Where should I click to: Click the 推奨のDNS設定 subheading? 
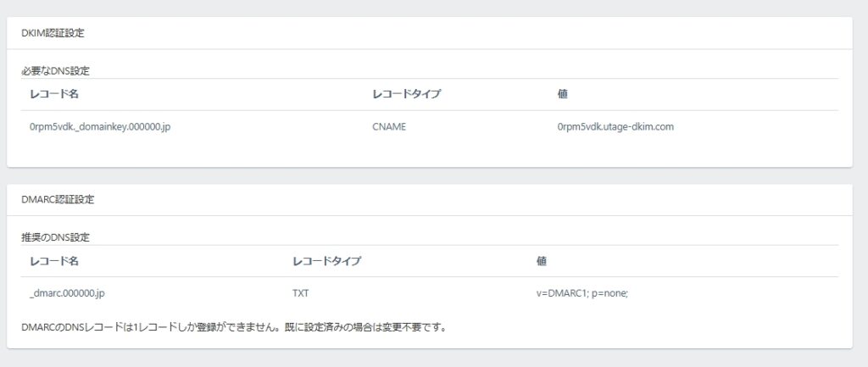tap(56, 236)
